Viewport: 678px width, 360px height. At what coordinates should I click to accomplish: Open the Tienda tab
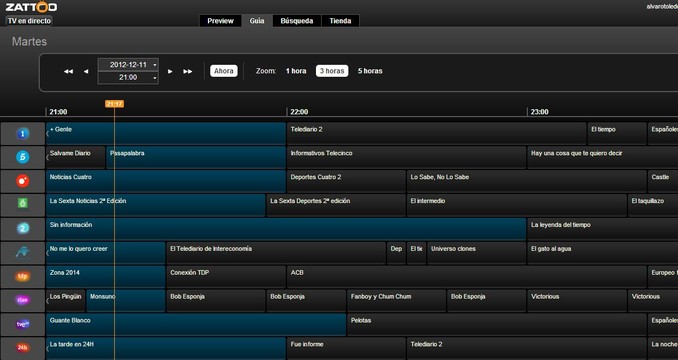click(340, 21)
